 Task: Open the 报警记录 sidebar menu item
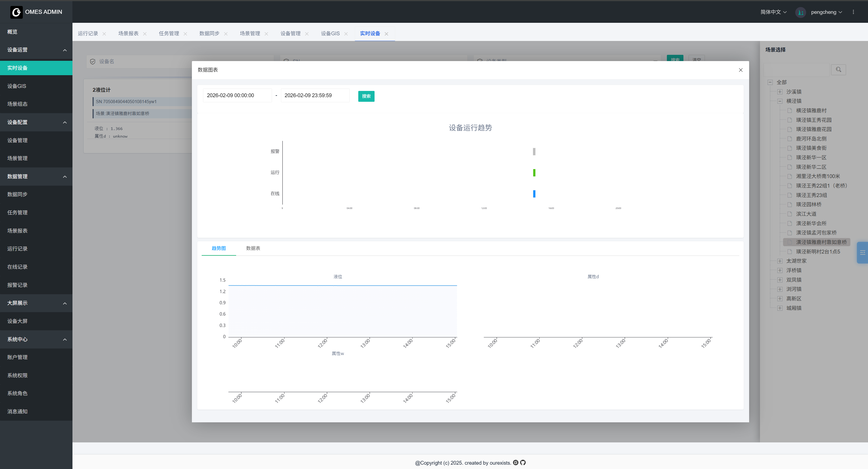tap(18, 285)
